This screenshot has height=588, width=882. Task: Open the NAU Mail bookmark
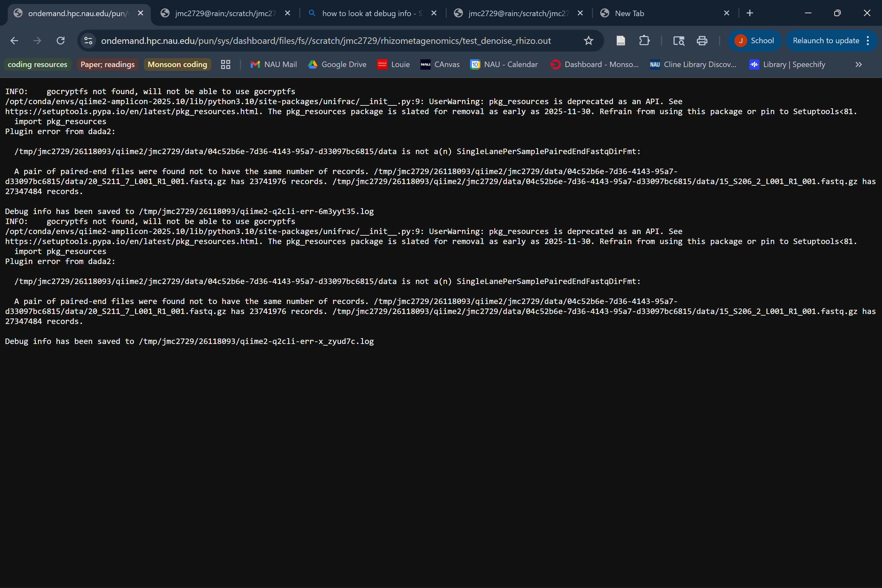tap(274, 64)
